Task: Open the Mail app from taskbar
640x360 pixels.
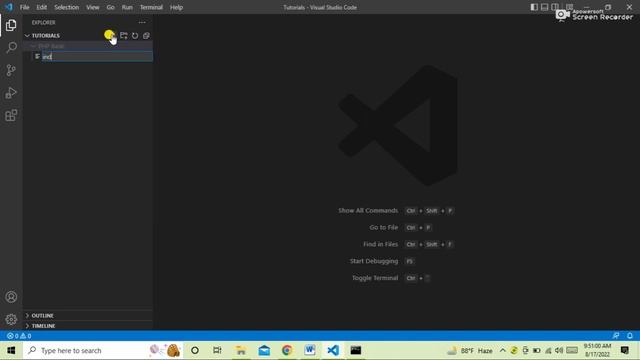Action: tap(264, 351)
